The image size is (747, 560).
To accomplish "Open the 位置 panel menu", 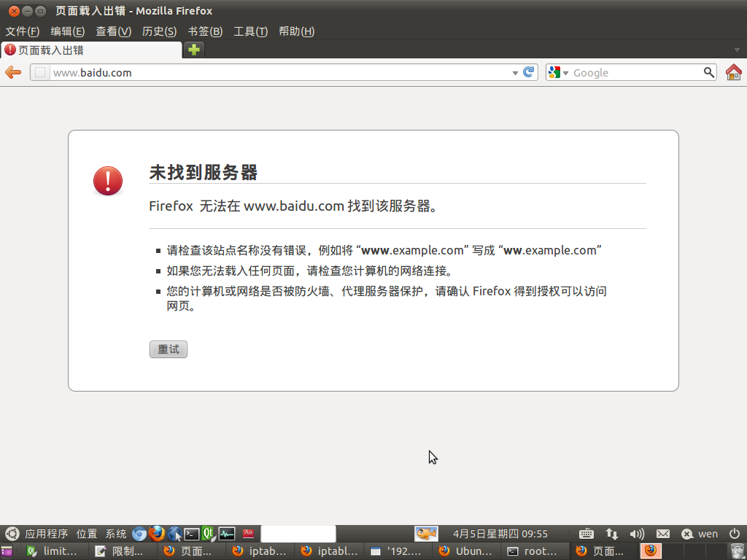I will 87,534.
